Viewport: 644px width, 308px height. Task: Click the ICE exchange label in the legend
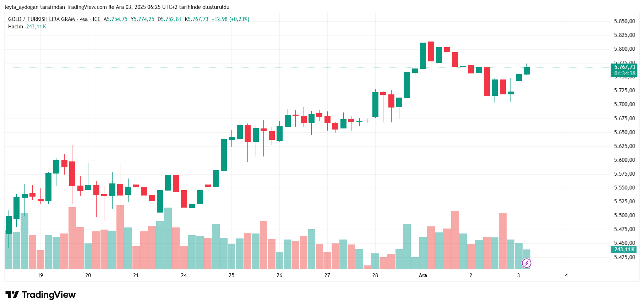(x=97, y=19)
